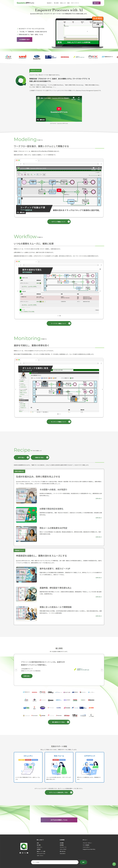Click the モニタリング機能について button
This screenshot has height=868, width=118.
(59, 422)
